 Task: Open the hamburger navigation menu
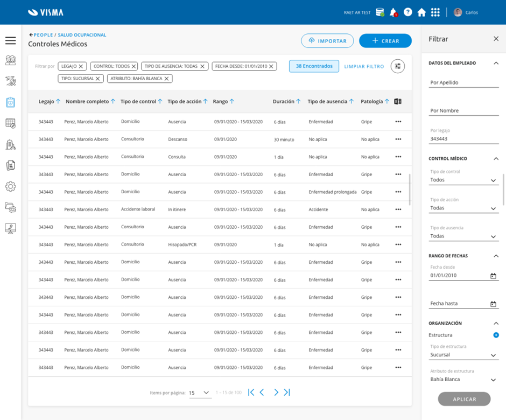pyautogui.click(x=10, y=41)
